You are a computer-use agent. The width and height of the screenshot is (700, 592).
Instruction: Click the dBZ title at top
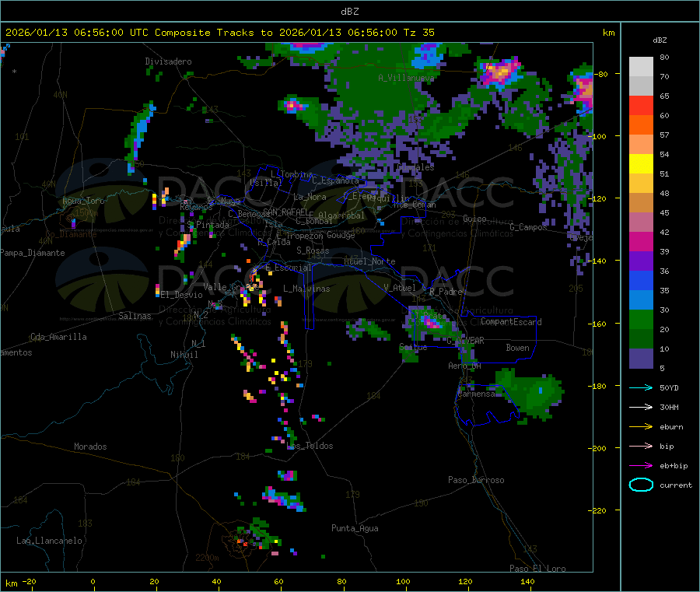[x=349, y=12]
